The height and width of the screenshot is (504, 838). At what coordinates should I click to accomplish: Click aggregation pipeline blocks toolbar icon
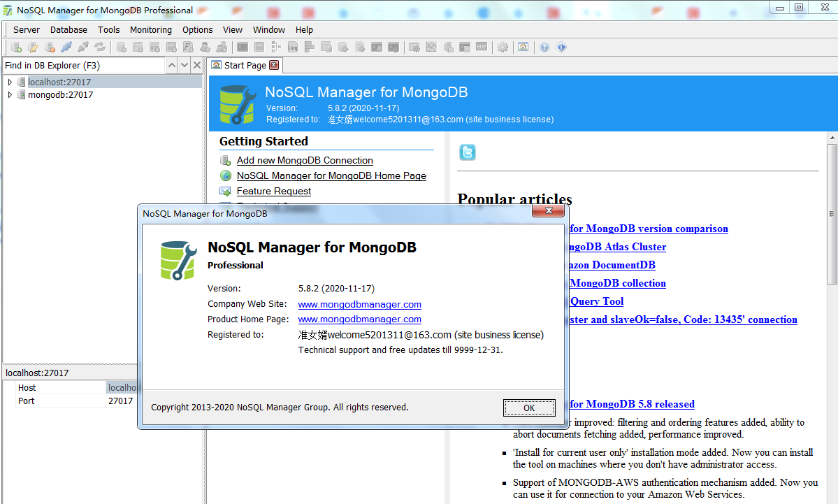point(310,48)
